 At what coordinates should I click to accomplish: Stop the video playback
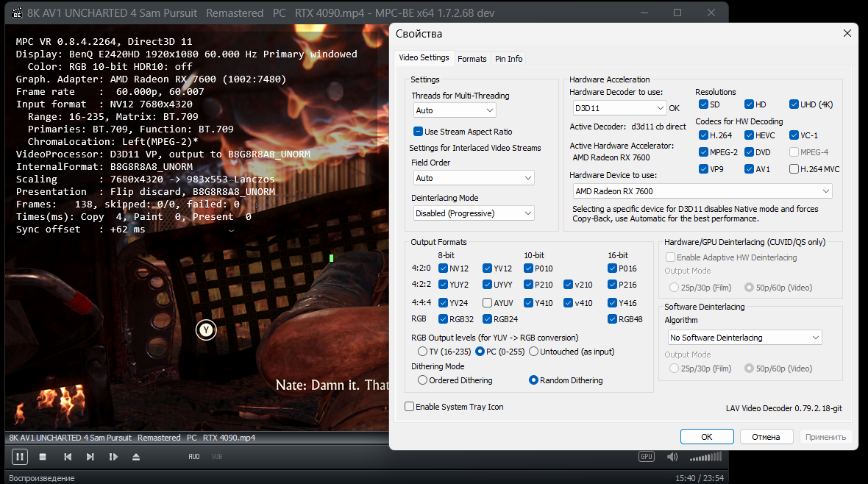point(43,457)
